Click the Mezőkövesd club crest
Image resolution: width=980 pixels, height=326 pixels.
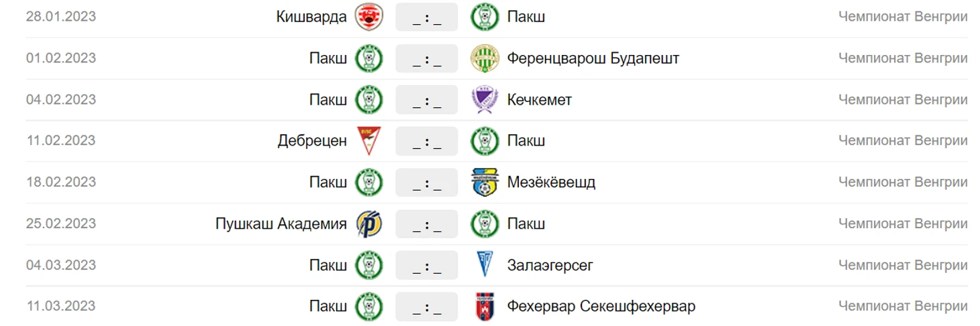(x=484, y=182)
